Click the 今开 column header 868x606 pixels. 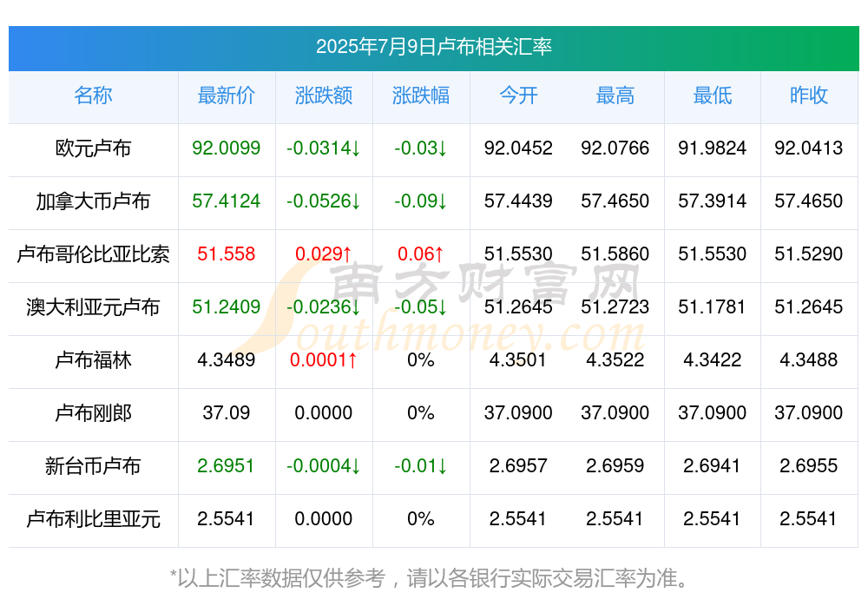pos(518,96)
